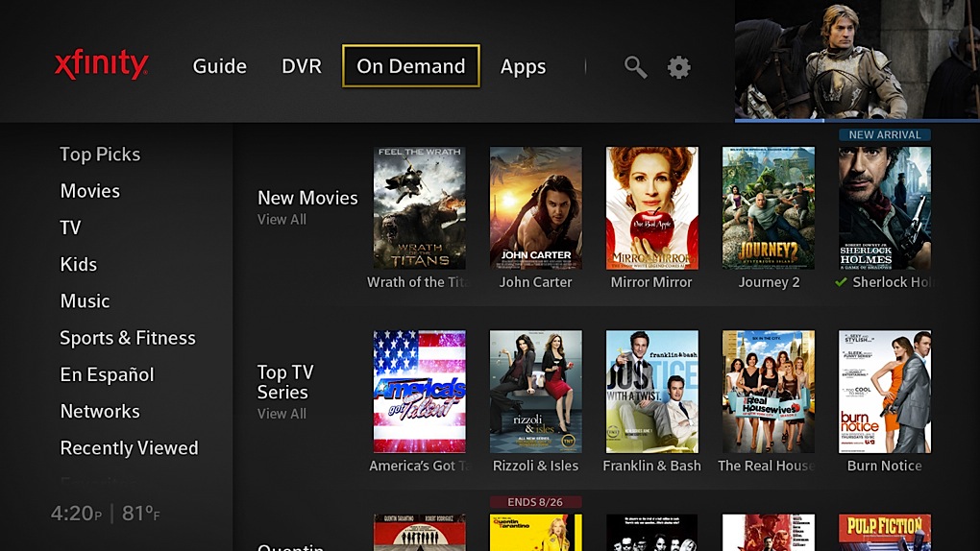Select Top Picks in sidebar
The image size is (980, 551).
pyautogui.click(x=100, y=155)
